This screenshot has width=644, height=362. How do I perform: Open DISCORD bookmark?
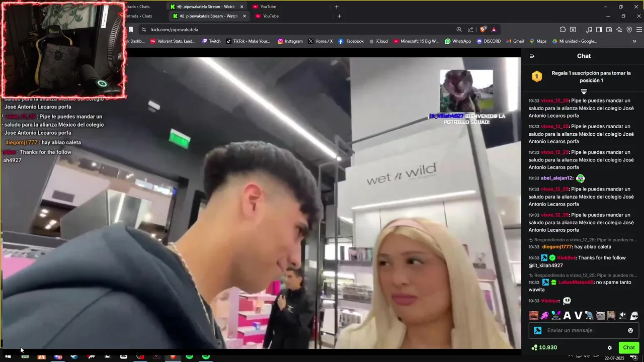point(489,41)
